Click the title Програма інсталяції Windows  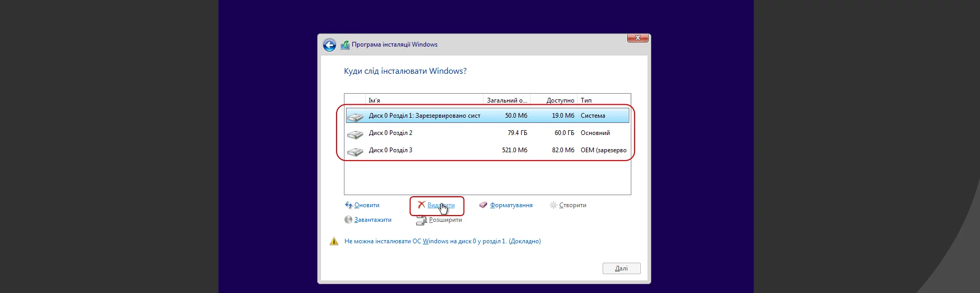(x=395, y=45)
